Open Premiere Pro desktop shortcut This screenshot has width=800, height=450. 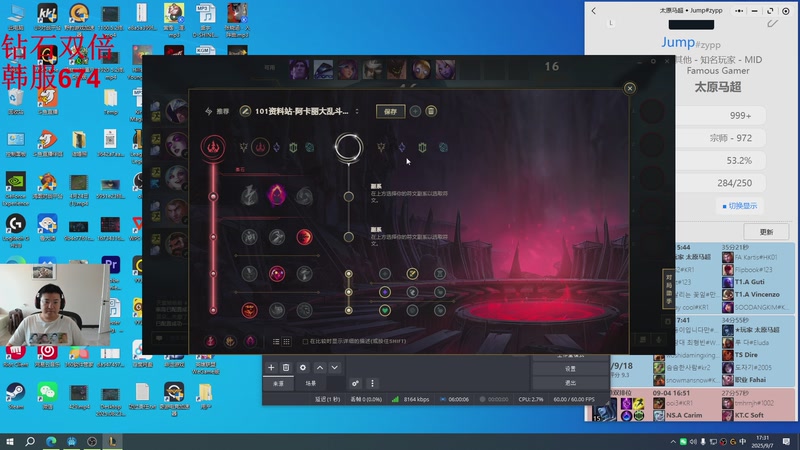[111, 265]
